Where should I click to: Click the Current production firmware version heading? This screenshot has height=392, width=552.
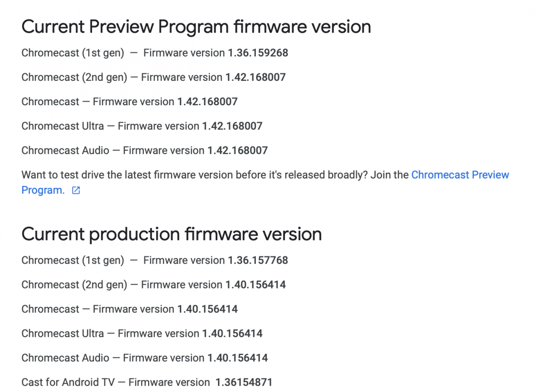coord(172,234)
